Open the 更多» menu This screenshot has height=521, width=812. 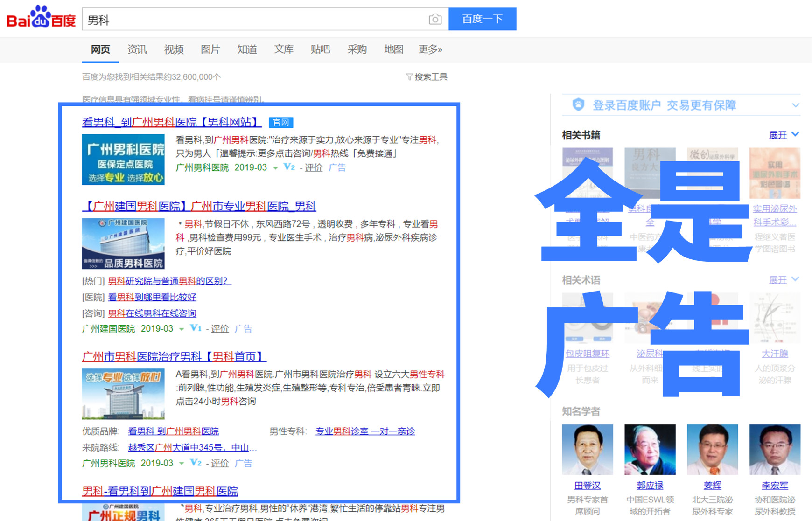coord(430,49)
